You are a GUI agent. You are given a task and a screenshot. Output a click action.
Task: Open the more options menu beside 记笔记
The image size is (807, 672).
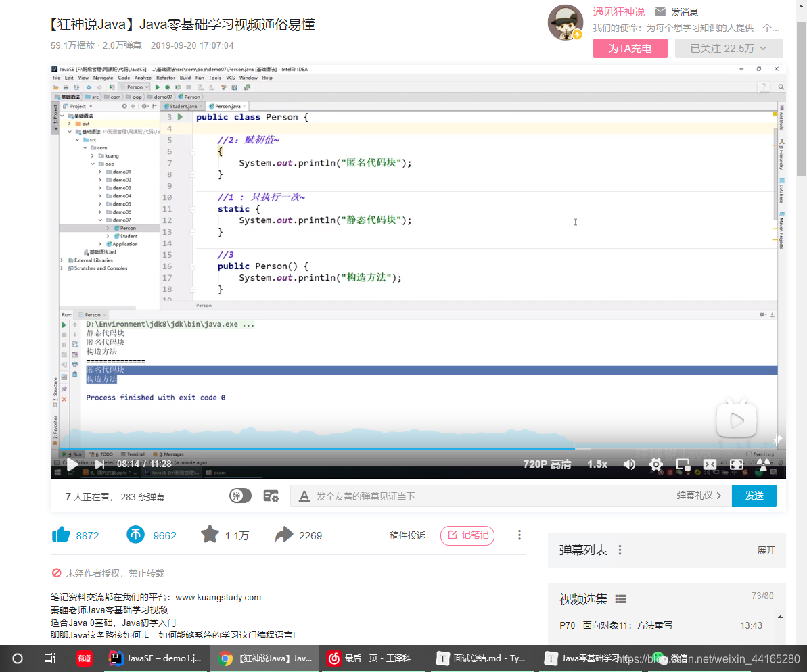tap(520, 535)
